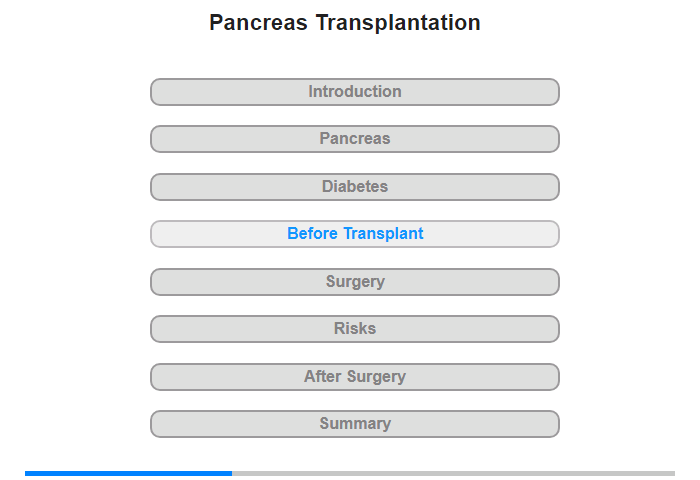Viewport: 700px width, 480px height.
Task: Select the Risks section button
Action: [x=354, y=329]
